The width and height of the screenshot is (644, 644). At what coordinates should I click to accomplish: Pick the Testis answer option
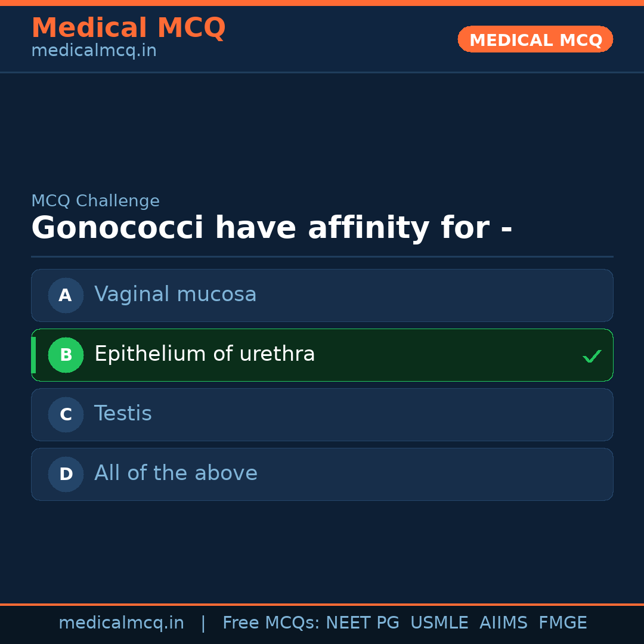[123, 414]
